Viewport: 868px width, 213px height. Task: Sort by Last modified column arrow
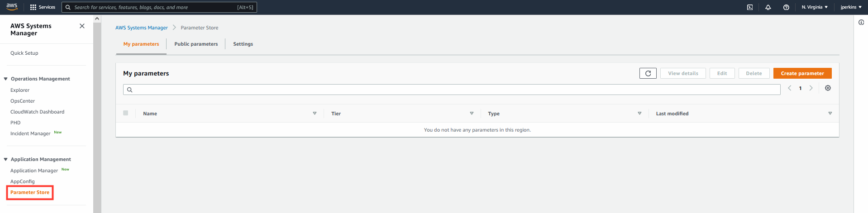pos(830,114)
